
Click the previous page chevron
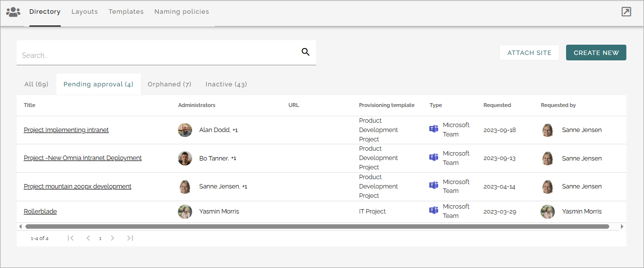[x=88, y=238]
